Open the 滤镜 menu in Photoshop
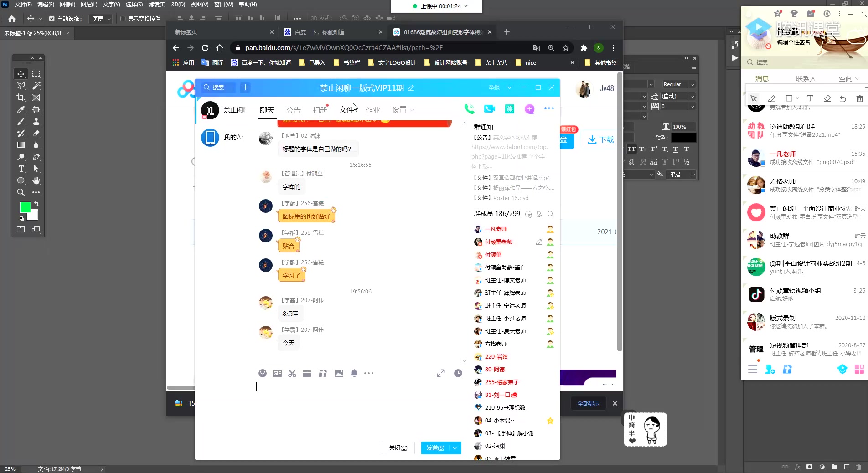This screenshot has height=473, width=868. click(157, 5)
